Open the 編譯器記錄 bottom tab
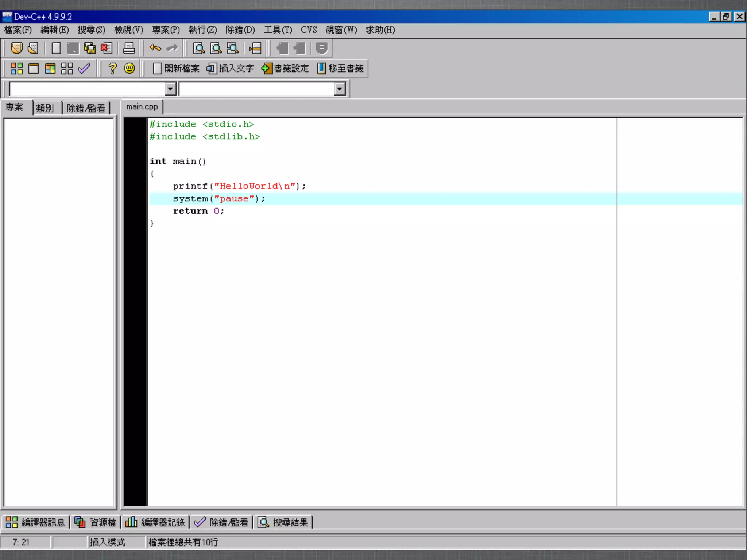Screen dimensions: 747x560 pos(156,522)
